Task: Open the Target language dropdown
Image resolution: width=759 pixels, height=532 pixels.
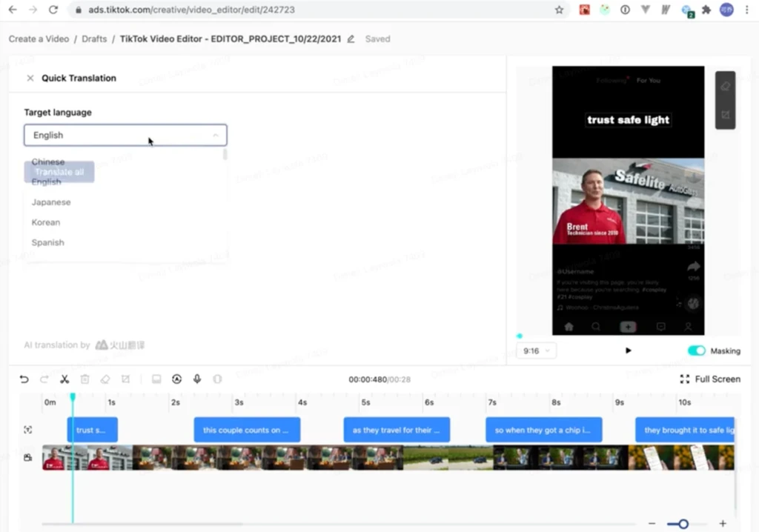Action: pos(125,135)
